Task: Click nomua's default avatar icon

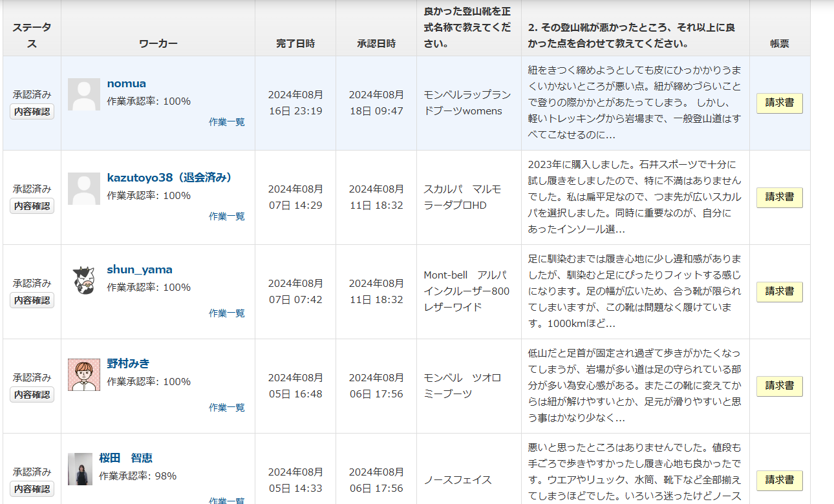Action: point(84,94)
